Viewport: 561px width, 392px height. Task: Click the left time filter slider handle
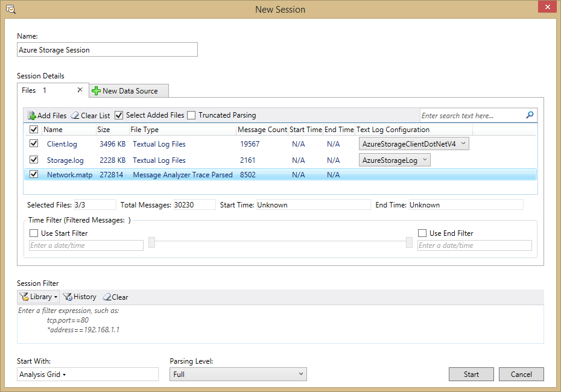[x=151, y=242]
